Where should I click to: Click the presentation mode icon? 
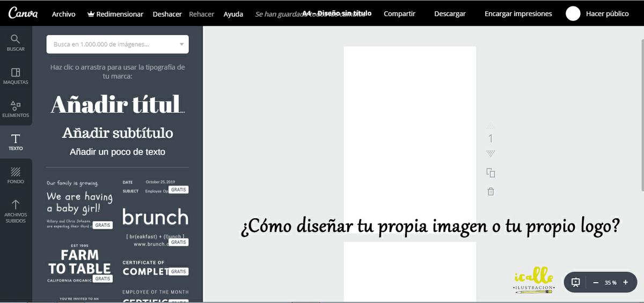(x=576, y=282)
